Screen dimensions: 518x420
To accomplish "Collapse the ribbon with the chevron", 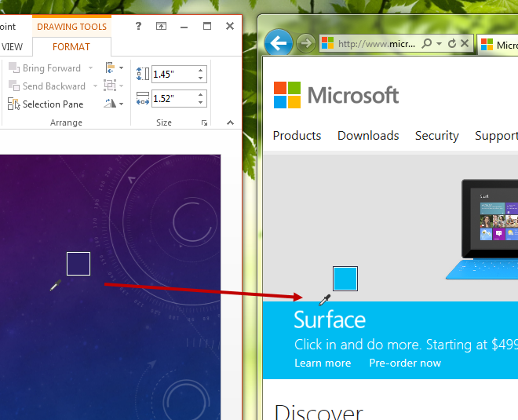I will (x=230, y=122).
